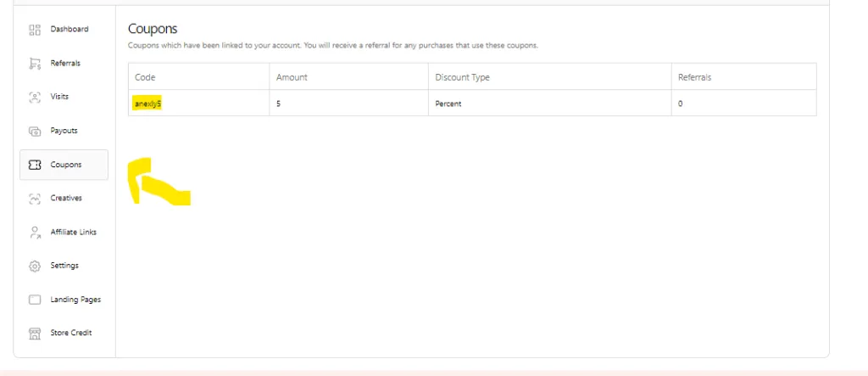This screenshot has width=868, height=376.
Task: Click the Amount column header
Action: point(292,77)
